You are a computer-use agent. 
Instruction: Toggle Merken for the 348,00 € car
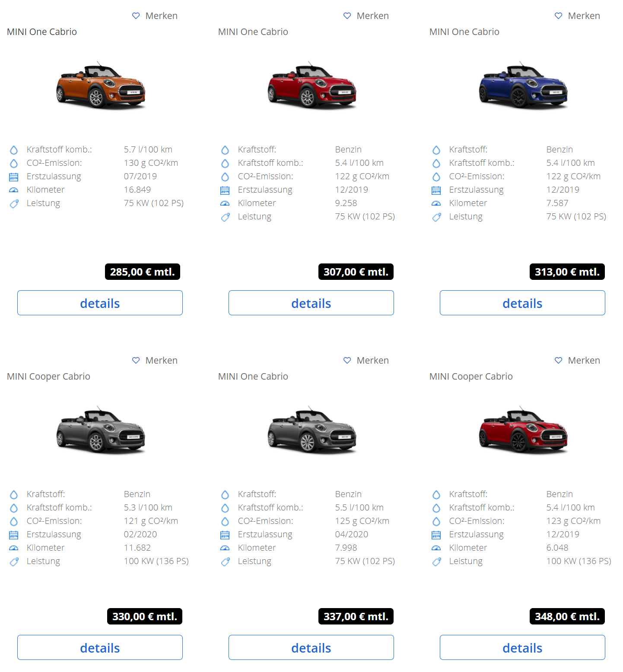(x=577, y=360)
